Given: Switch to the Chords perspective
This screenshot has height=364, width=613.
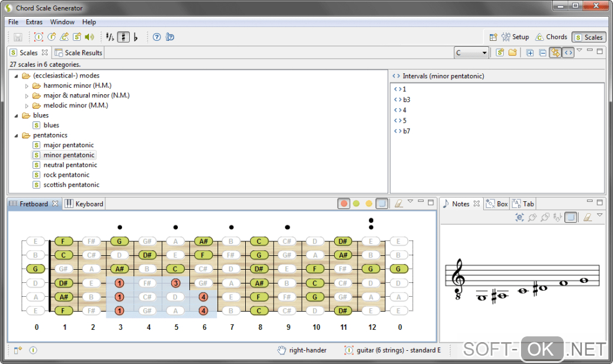Looking at the screenshot, I should (551, 37).
